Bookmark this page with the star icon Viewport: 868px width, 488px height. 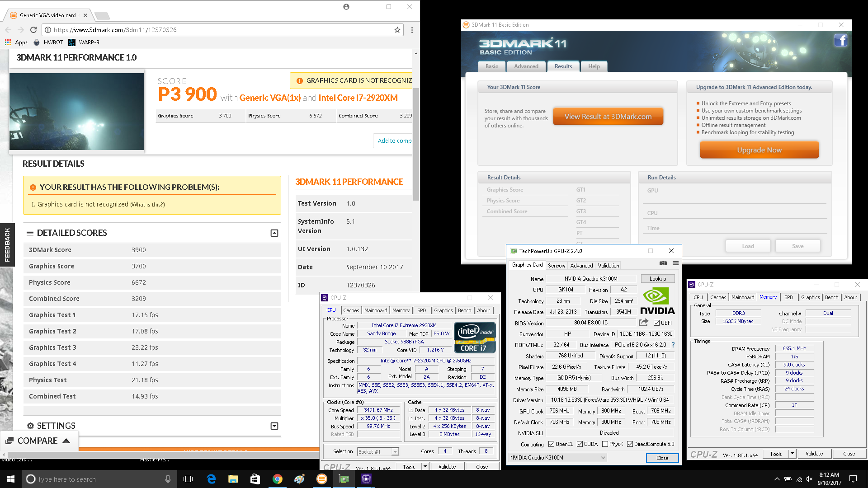tap(397, 30)
